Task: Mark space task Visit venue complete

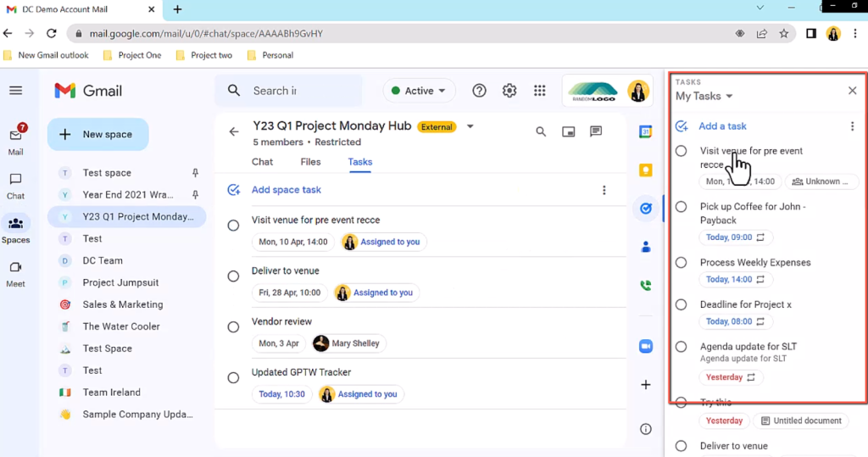Action: (233, 226)
